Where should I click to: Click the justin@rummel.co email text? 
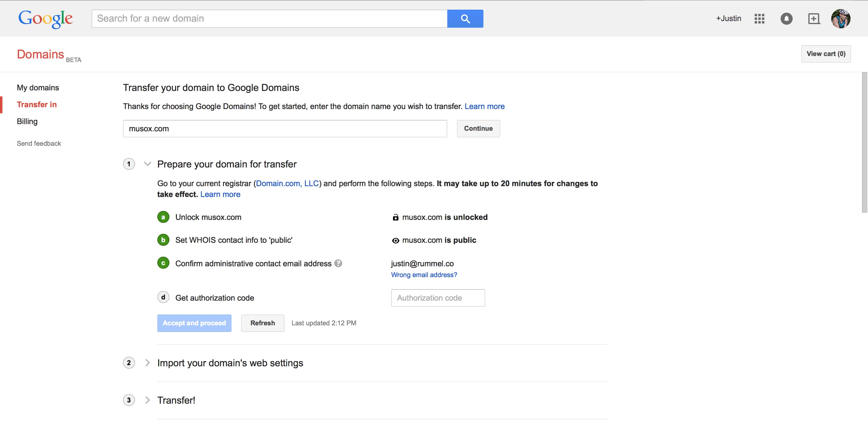coord(422,263)
